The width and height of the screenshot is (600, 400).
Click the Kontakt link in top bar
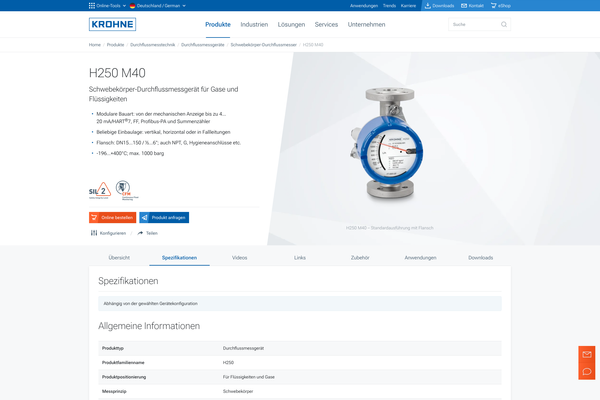coord(476,6)
